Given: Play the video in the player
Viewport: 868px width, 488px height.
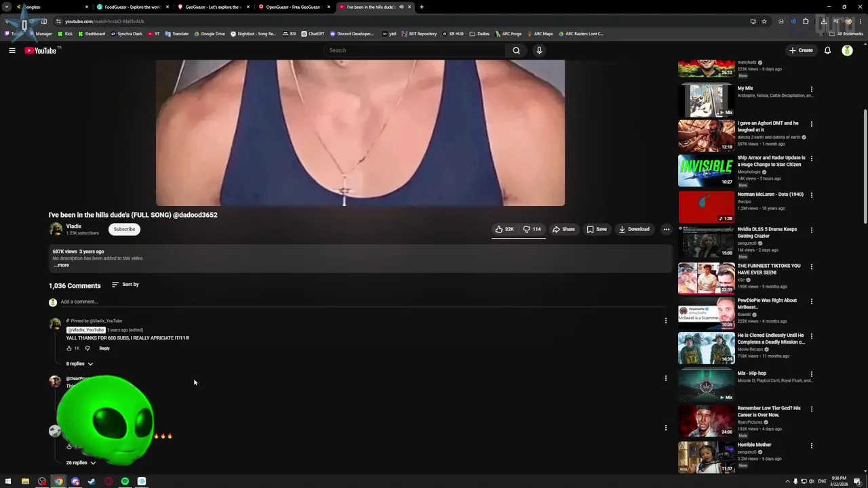Looking at the screenshot, I should point(360,132).
